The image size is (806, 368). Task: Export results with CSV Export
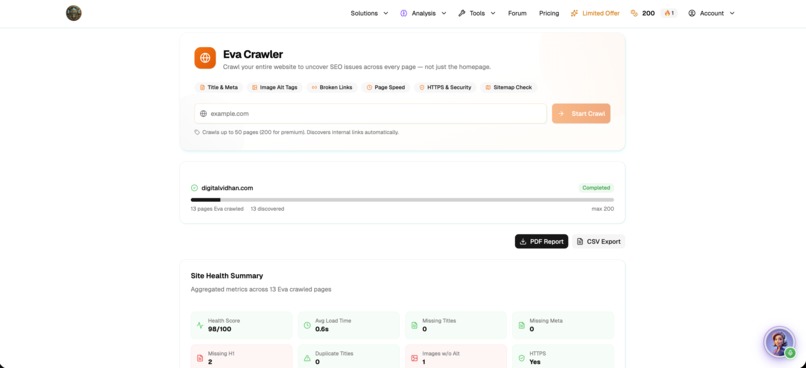pyautogui.click(x=598, y=242)
